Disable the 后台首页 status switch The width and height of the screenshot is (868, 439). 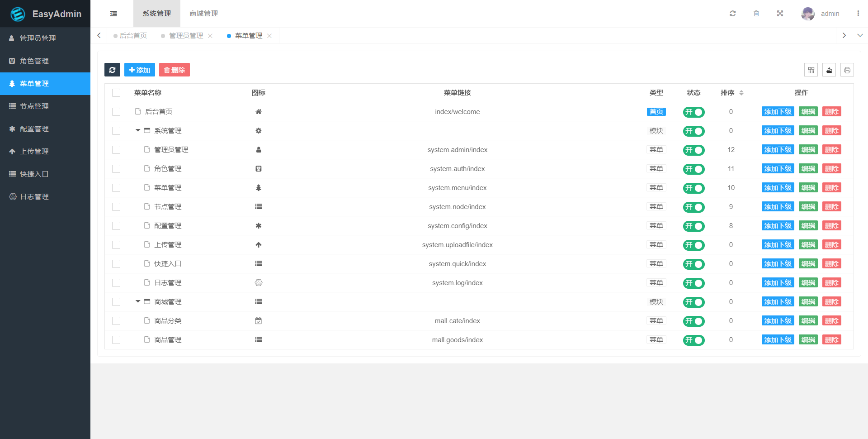coord(693,112)
